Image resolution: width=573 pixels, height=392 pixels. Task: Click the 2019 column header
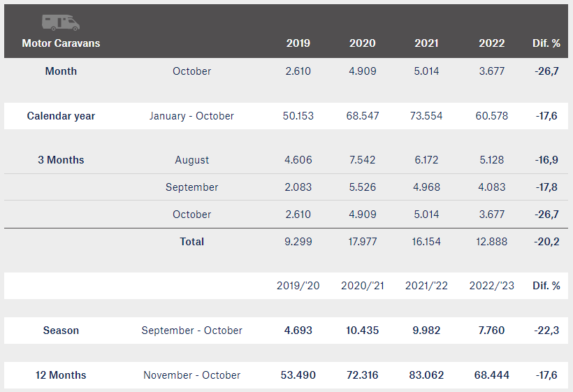point(298,43)
